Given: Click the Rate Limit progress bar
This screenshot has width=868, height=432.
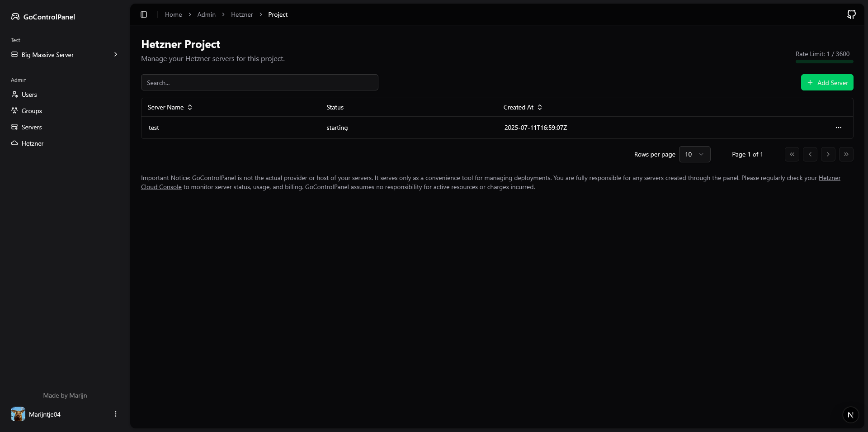Looking at the screenshot, I should 825,62.
